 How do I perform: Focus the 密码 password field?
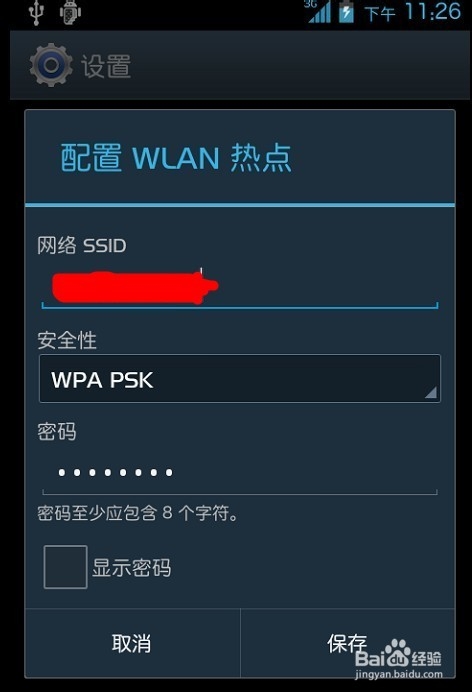240,473
